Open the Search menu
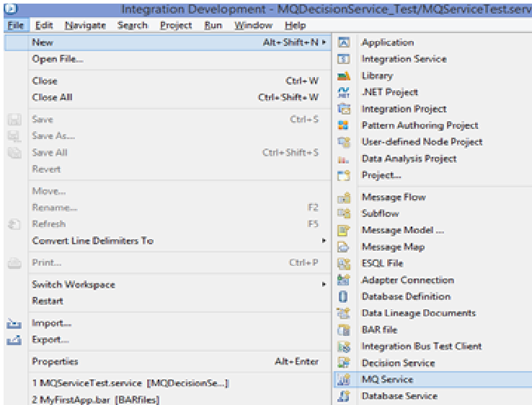The height and width of the screenshot is (405, 532). 133,25
